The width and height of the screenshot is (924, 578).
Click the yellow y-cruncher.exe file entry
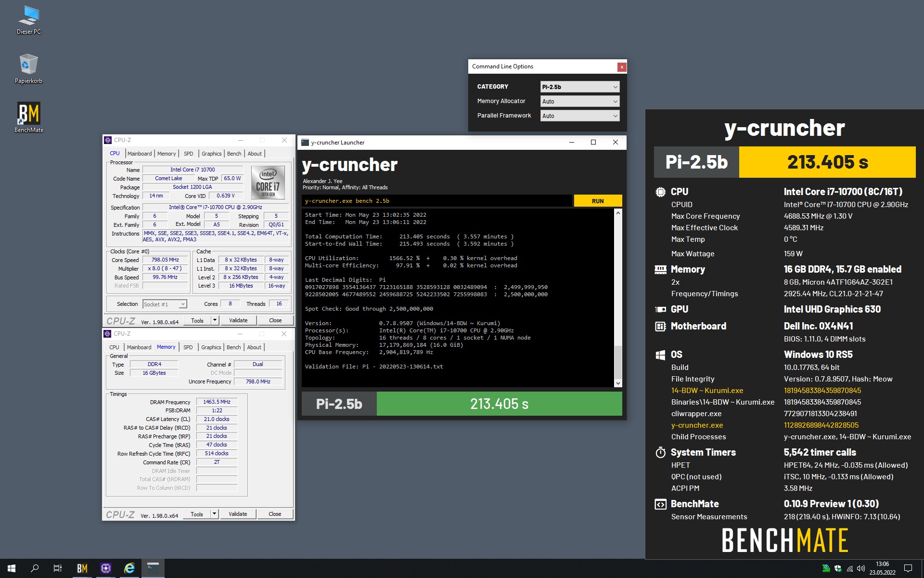[x=697, y=425]
